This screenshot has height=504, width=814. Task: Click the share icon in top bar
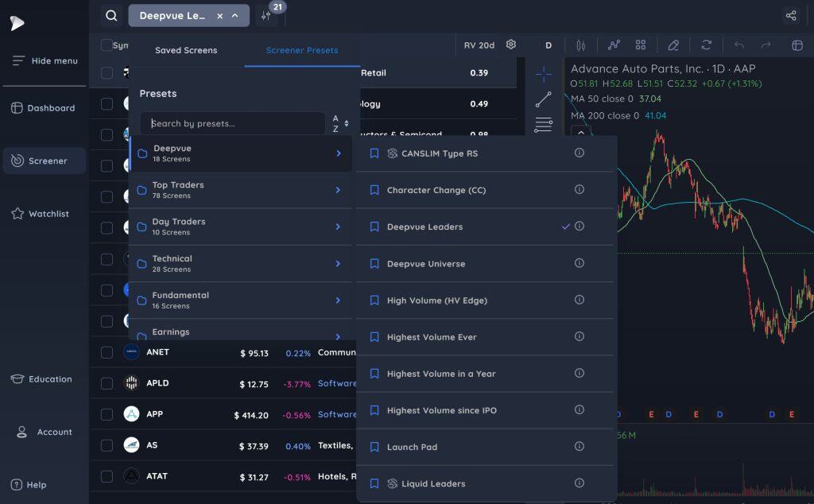tap(791, 16)
